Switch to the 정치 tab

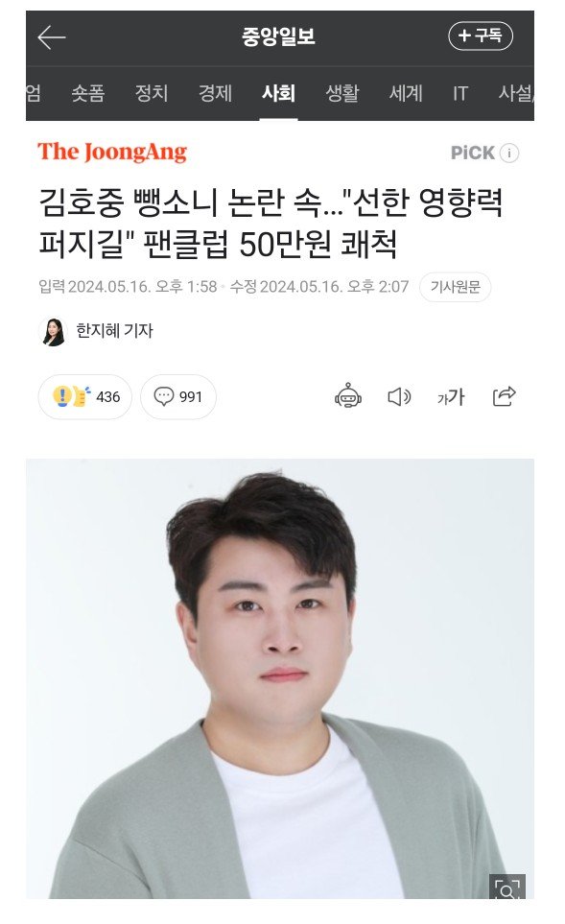pyautogui.click(x=152, y=93)
